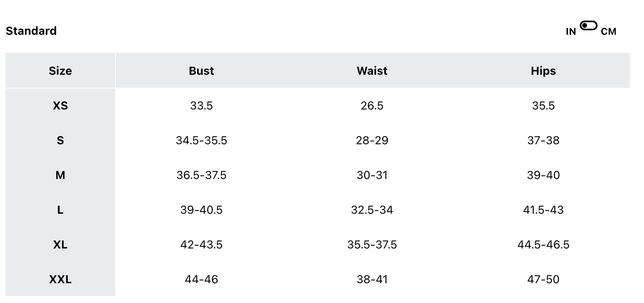Viewport: 644px width, 303px height.
Task: Select the Standard heading
Action: (31, 31)
